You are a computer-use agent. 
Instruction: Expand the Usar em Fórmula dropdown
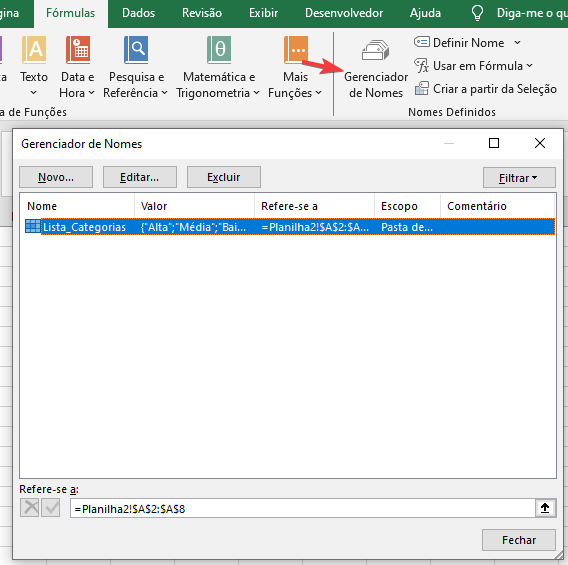click(529, 66)
